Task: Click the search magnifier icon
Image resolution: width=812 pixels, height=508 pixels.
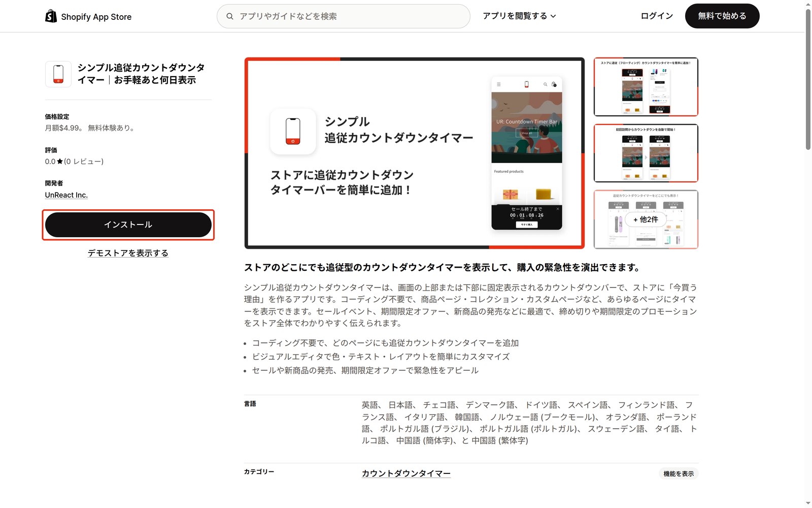Action: 230,16
